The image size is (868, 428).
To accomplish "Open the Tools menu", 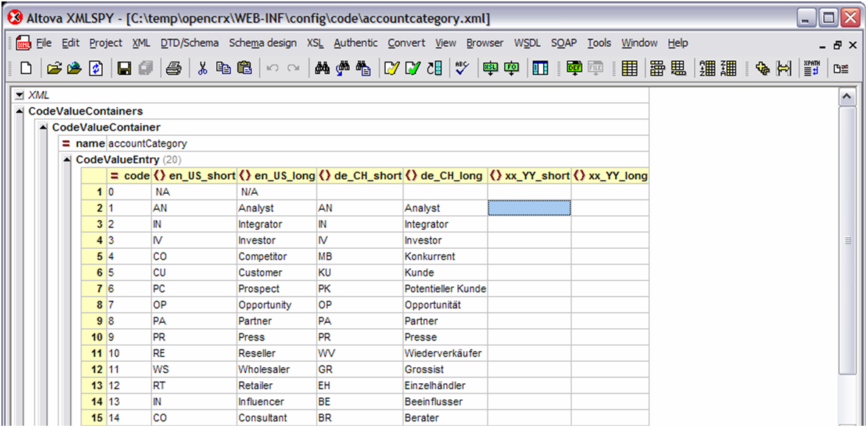I will click(x=599, y=43).
